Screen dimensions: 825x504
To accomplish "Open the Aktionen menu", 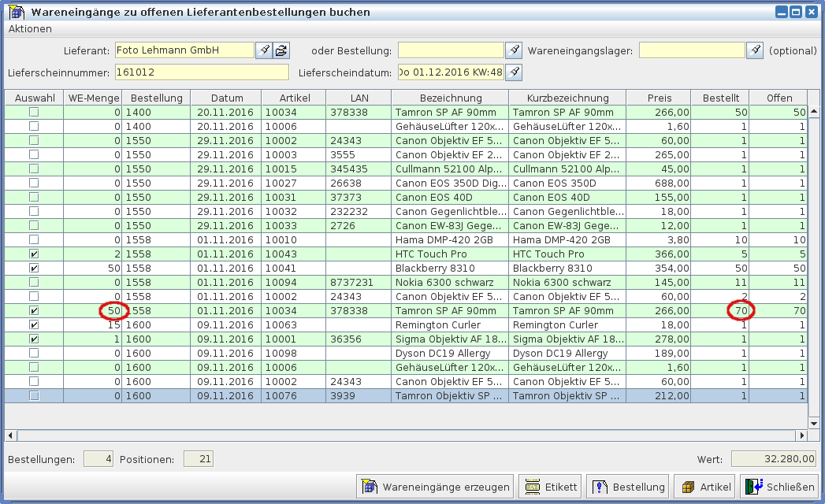I will point(30,28).
